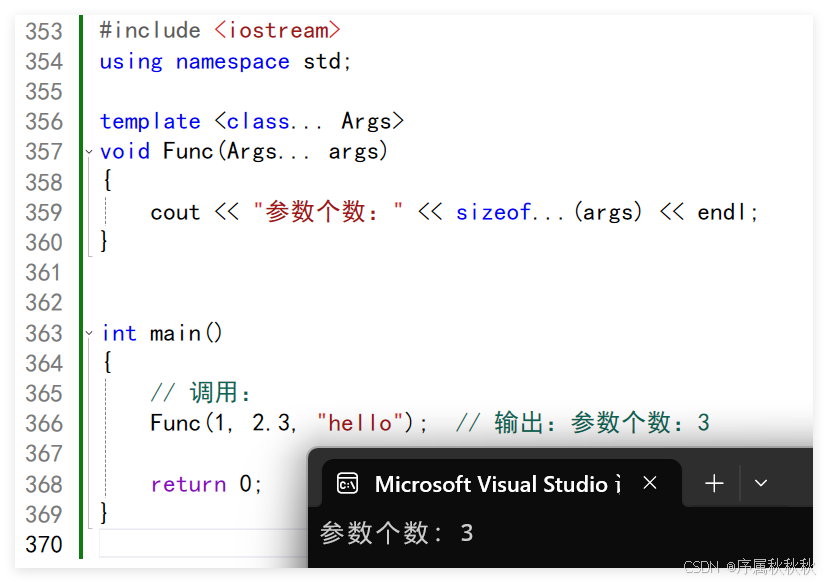Click the "参数个数: " string literal
The width and height of the screenshot is (828, 583).
tap(328, 212)
